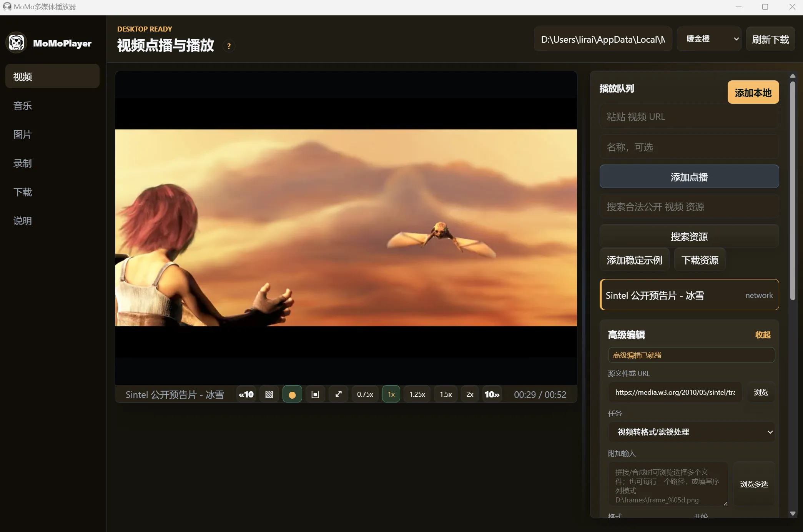803x532 pixels.
Task: Collapse advanced editing via 收起
Action: click(763, 335)
